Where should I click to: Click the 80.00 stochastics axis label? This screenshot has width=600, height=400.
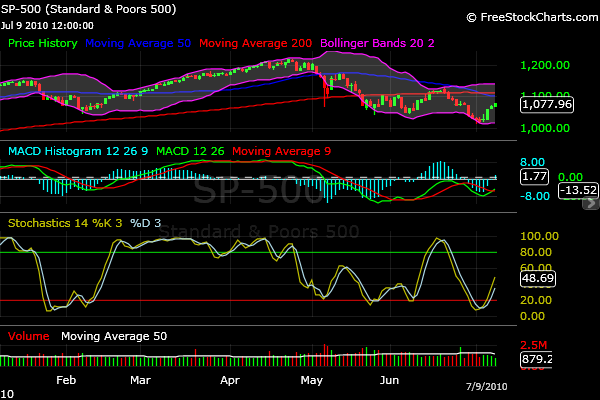pos(536,252)
